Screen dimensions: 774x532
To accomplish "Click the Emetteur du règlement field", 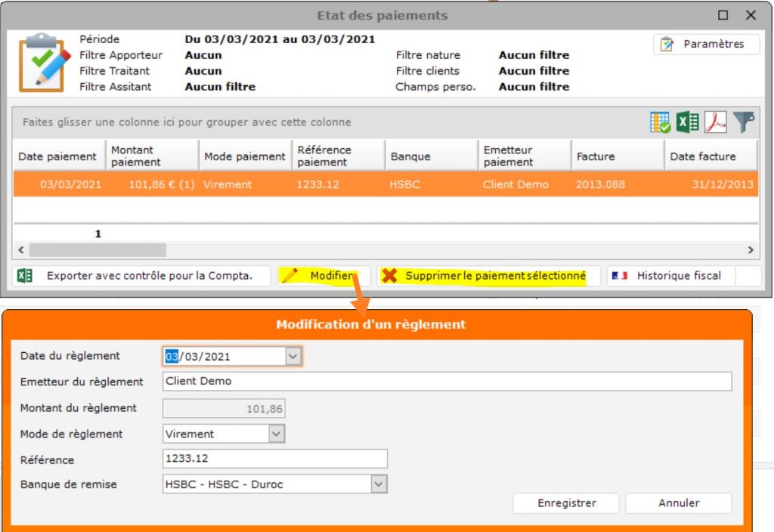I will point(447,381).
